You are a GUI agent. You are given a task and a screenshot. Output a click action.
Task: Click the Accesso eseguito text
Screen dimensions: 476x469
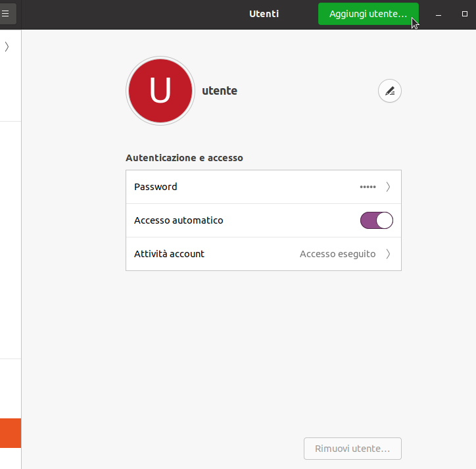(x=337, y=254)
